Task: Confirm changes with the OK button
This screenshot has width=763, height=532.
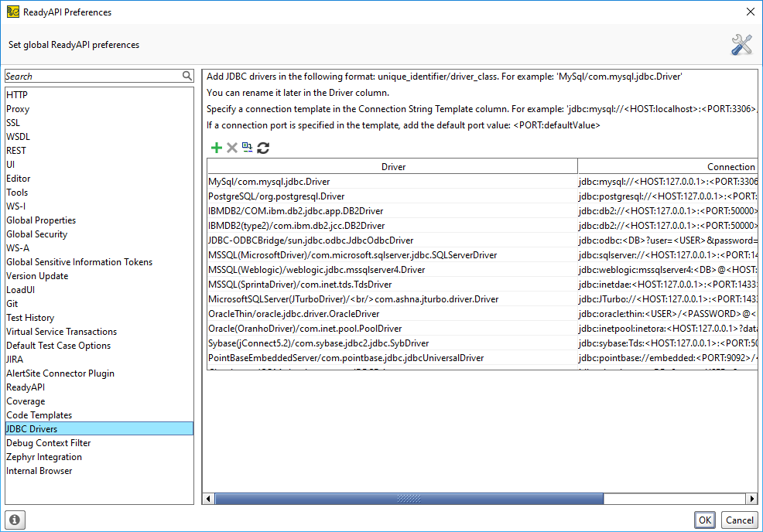Action: tap(705, 520)
